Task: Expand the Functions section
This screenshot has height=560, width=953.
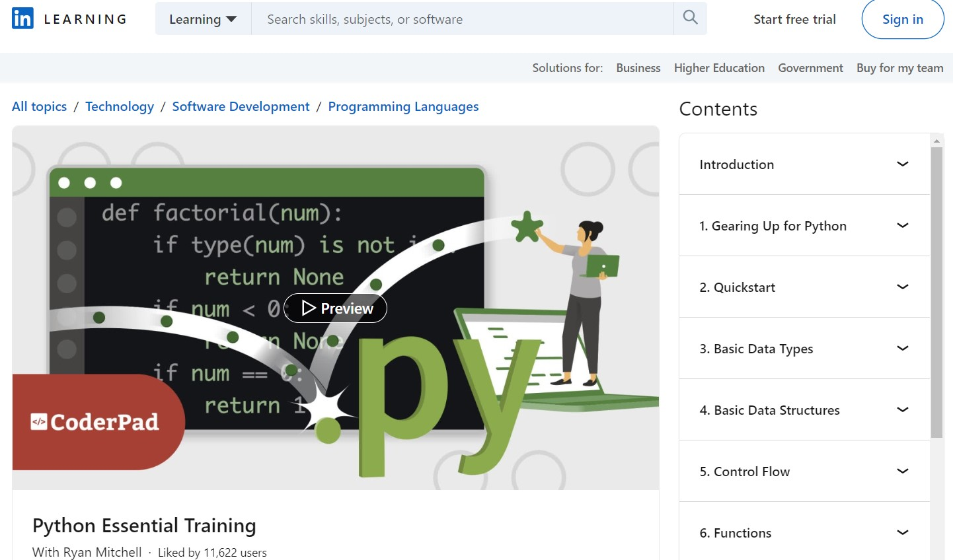Action: point(804,532)
